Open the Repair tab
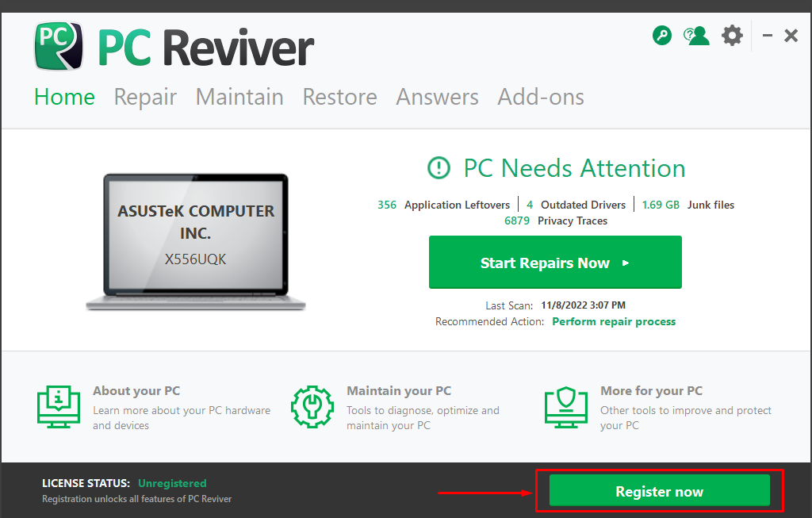812x518 pixels. pyautogui.click(x=145, y=97)
